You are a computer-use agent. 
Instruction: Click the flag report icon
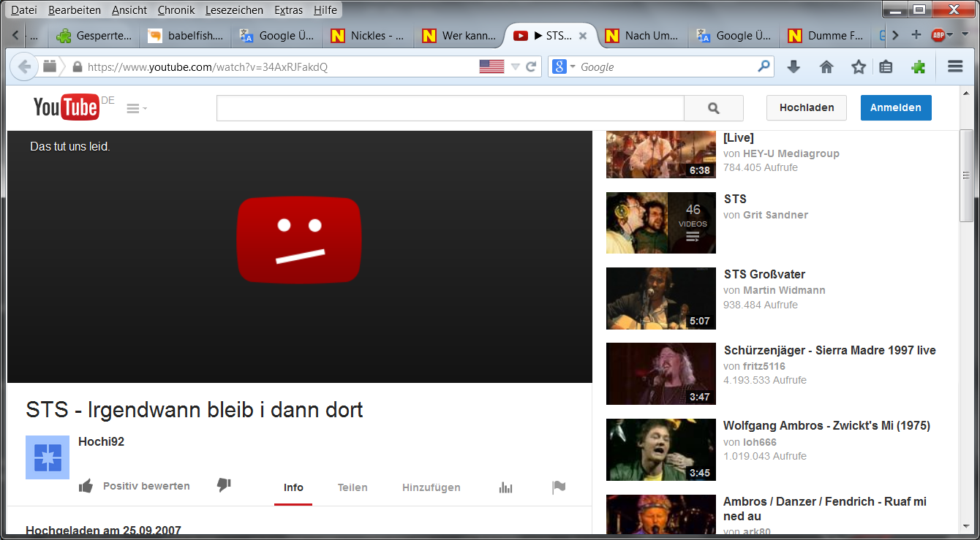[x=559, y=487]
